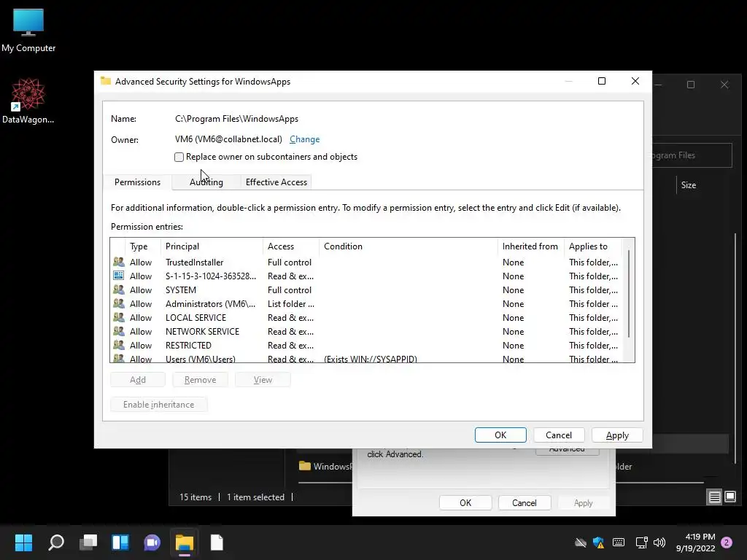The height and width of the screenshot is (560, 747).
Task: Select the Administrators principal group icon
Action: [x=119, y=303]
